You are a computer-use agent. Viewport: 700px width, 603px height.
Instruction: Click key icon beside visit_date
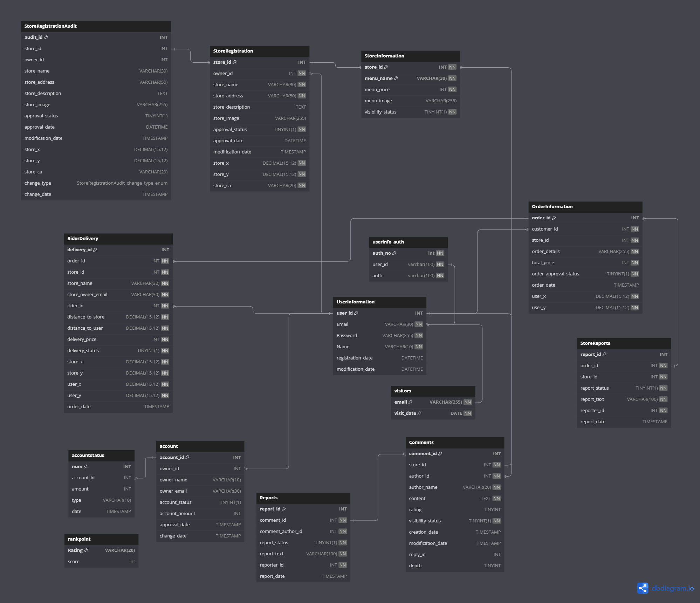419,413
